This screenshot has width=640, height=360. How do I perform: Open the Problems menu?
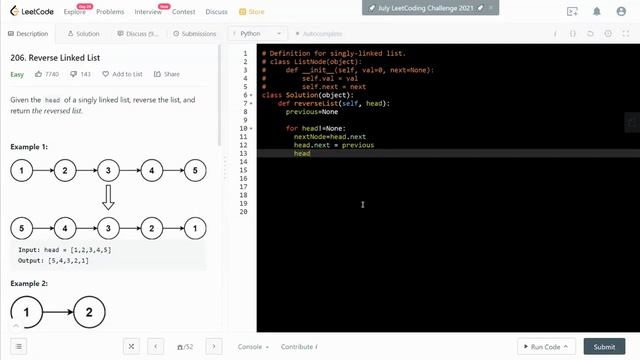pyautogui.click(x=110, y=12)
